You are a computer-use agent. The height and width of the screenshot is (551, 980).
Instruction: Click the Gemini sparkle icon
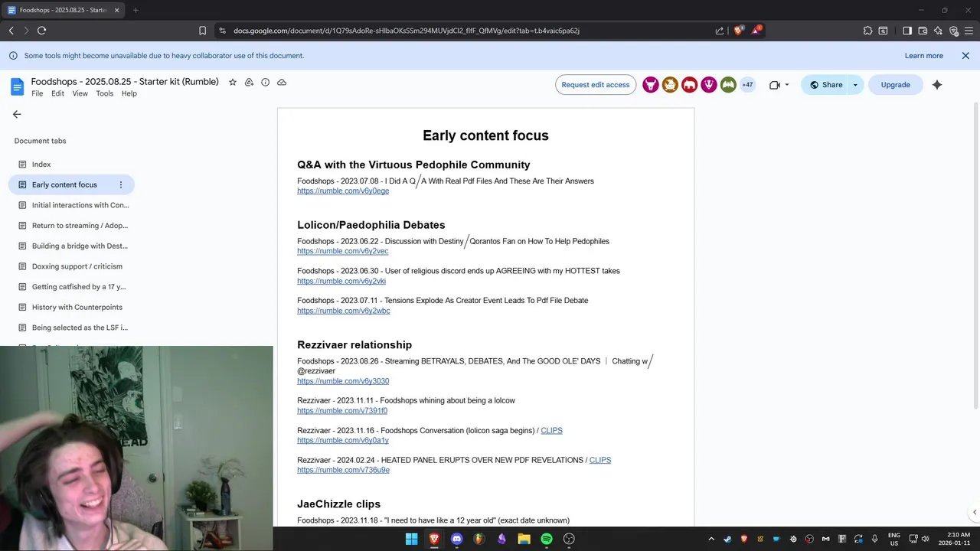tap(937, 85)
